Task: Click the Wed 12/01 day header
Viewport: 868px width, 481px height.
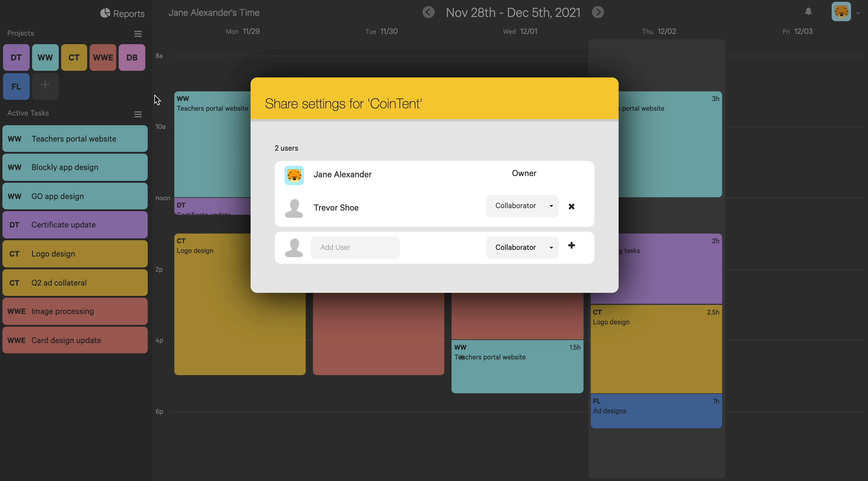Action: tap(520, 31)
